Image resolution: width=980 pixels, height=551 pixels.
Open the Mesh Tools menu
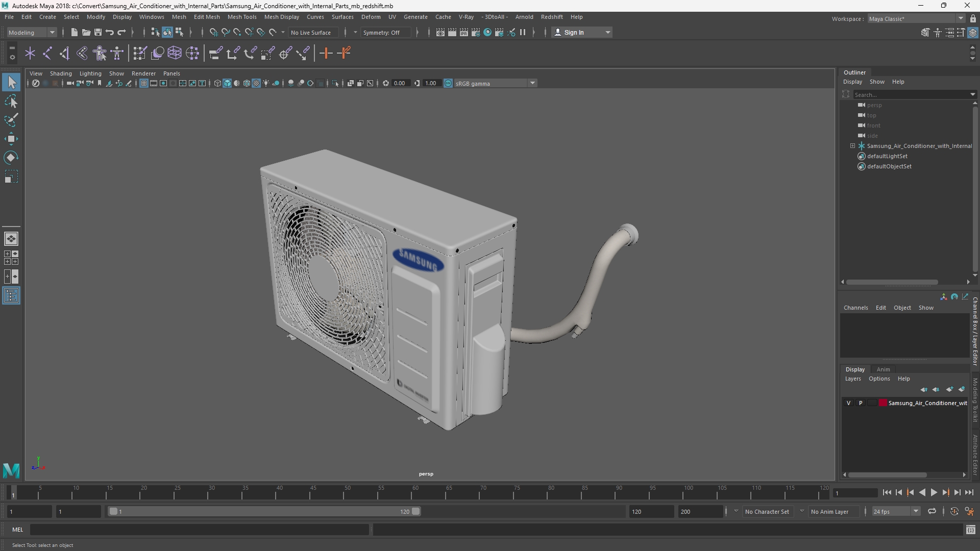click(242, 17)
